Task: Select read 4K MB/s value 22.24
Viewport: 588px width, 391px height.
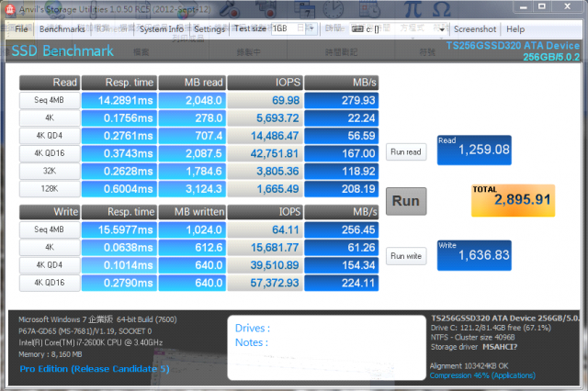Action: coord(341,118)
